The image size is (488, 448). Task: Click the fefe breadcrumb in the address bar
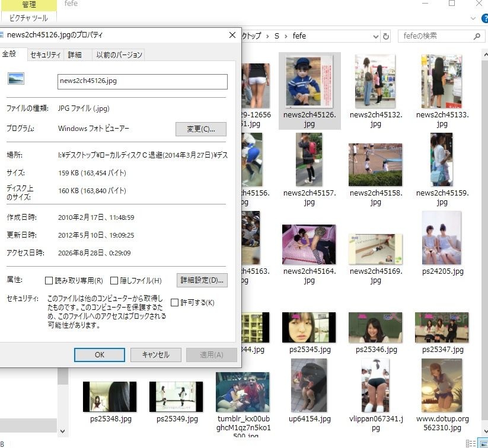[299, 36]
